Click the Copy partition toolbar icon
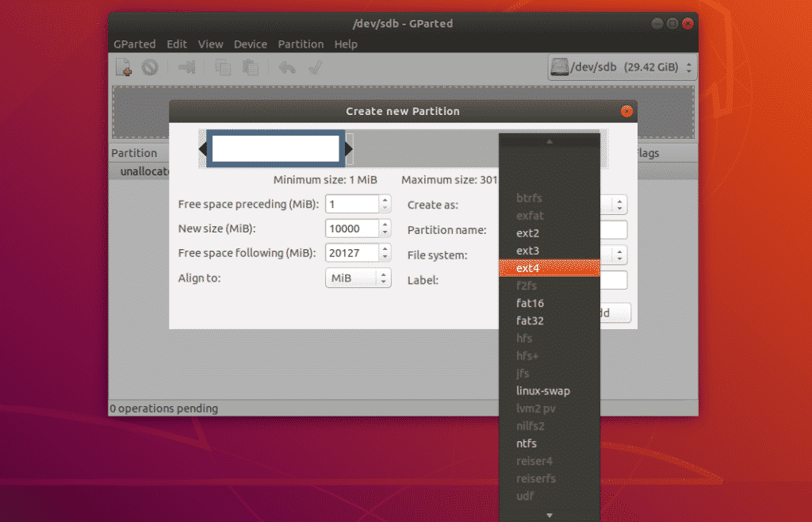This screenshot has height=522, width=812. (x=224, y=67)
